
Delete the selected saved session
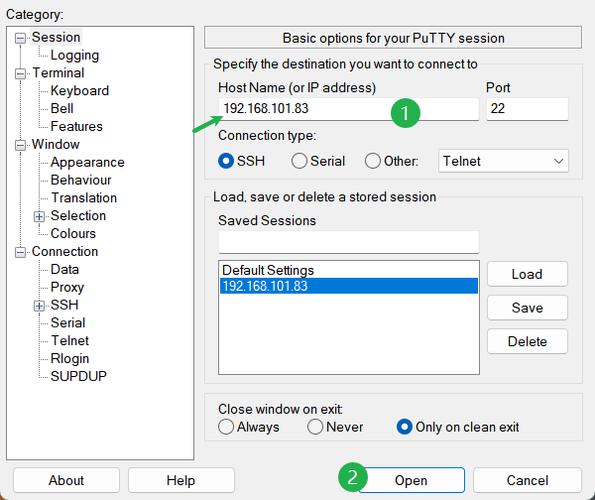coord(527,341)
